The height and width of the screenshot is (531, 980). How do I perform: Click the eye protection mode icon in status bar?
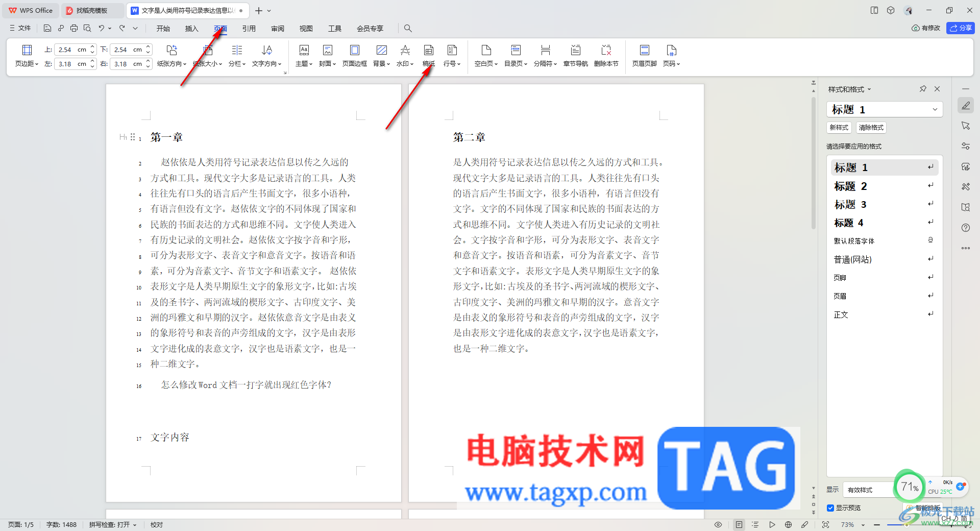718,524
